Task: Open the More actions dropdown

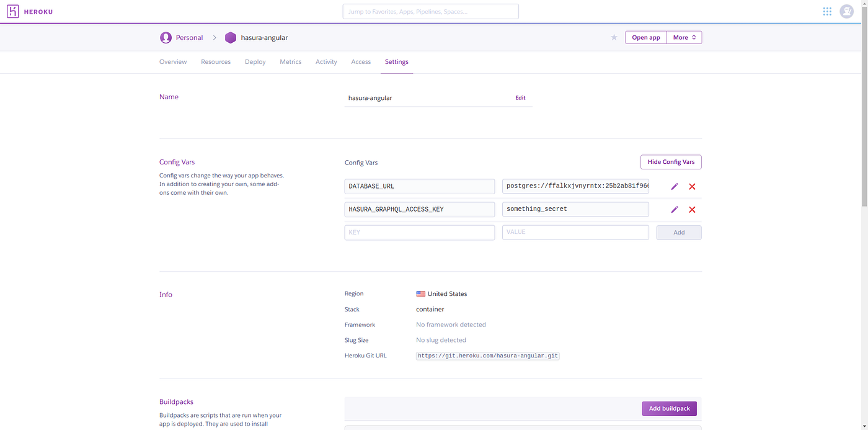Action: 684,37
